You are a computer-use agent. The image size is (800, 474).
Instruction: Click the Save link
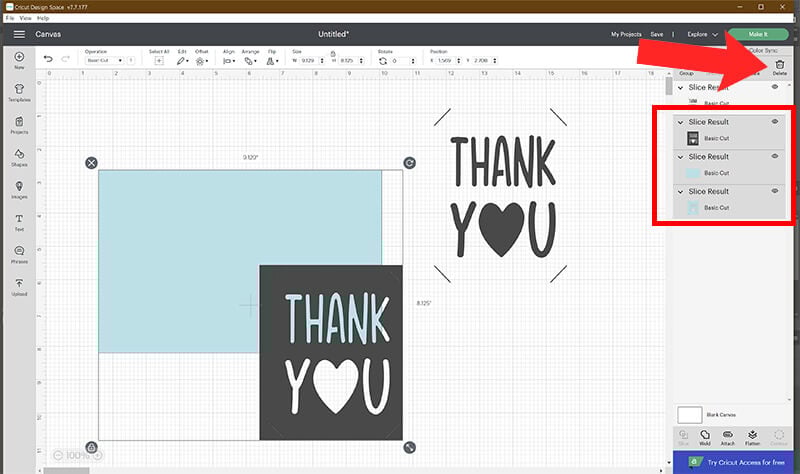657,34
